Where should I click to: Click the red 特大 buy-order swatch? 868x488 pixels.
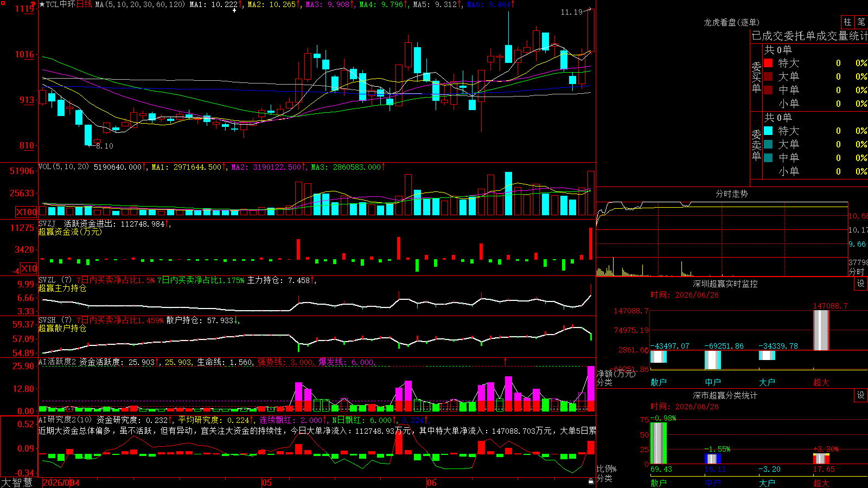coord(768,63)
